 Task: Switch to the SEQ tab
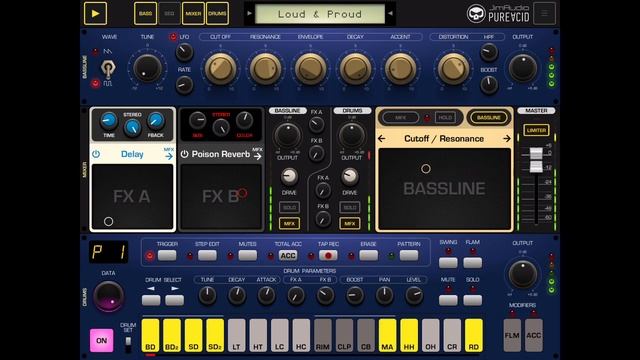pyautogui.click(x=169, y=13)
